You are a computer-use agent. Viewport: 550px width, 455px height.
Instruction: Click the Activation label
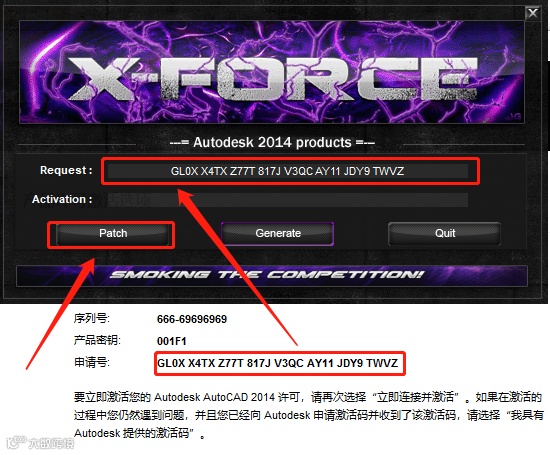click(x=62, y=199)
